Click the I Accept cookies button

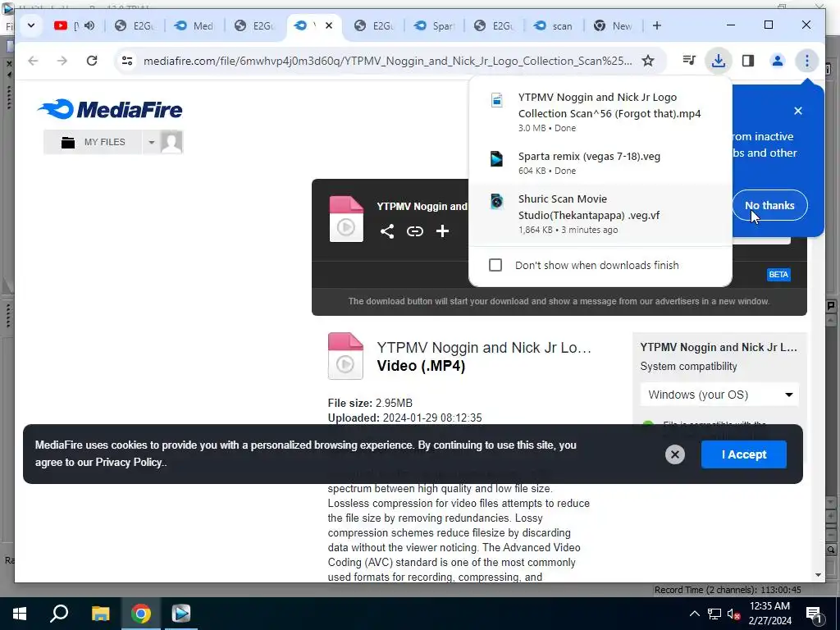pyautogui.click(x=743, y=454)
